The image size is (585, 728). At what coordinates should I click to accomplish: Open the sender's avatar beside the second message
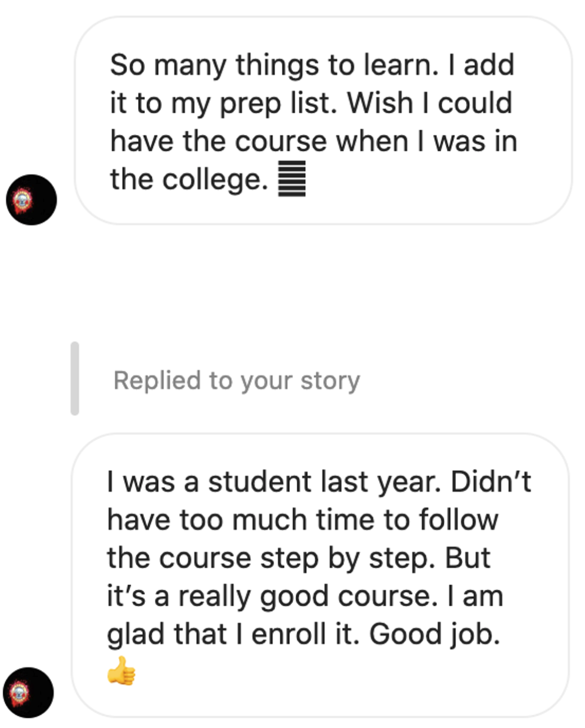click(x=28, y=693)
